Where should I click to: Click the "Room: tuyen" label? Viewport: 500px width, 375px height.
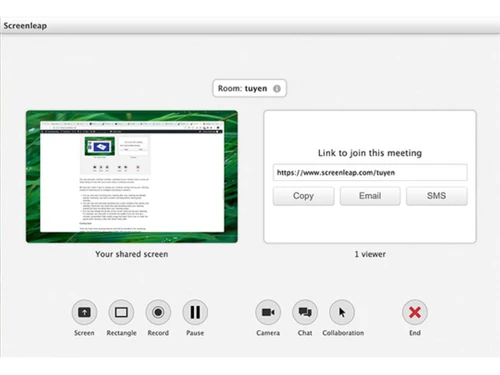242,89
